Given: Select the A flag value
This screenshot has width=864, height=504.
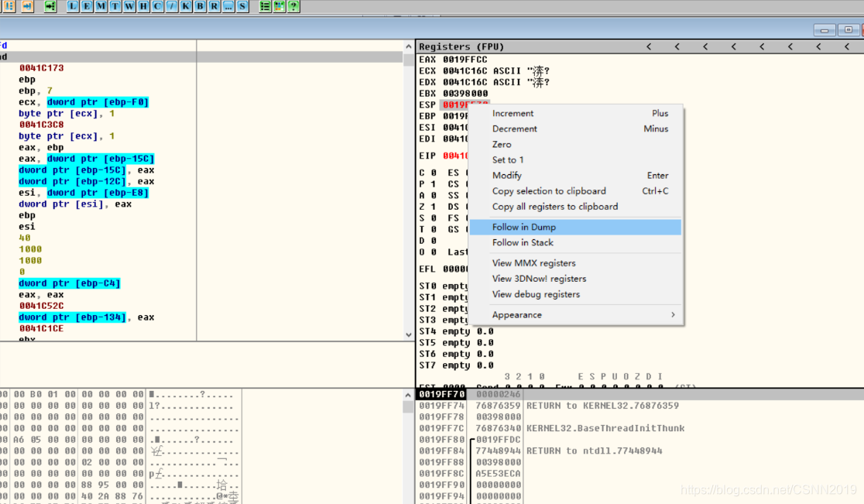Looking at the screenshot, I should pyautogui.click(x=434, y=196).
